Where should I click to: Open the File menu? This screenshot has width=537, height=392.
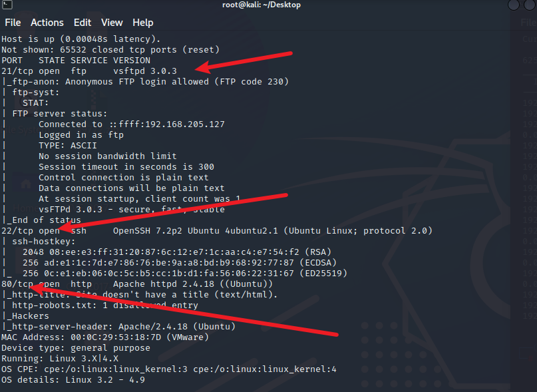(13, 23)
